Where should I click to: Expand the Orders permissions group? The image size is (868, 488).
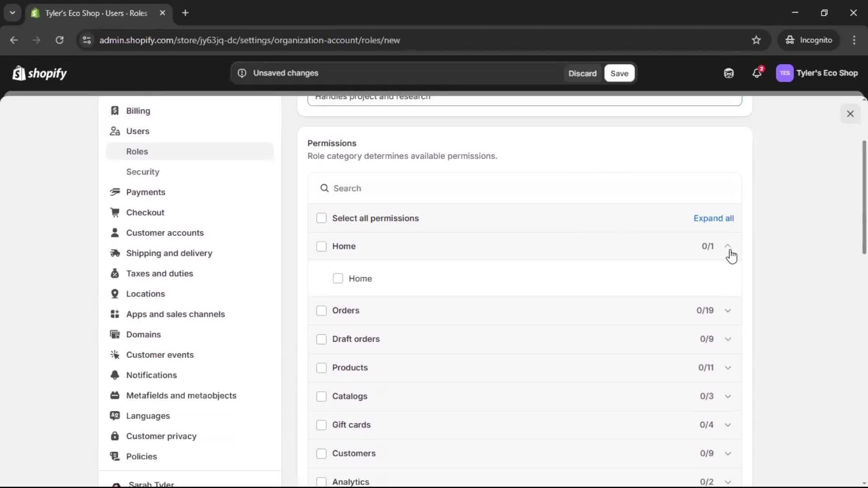pos(728,310)
